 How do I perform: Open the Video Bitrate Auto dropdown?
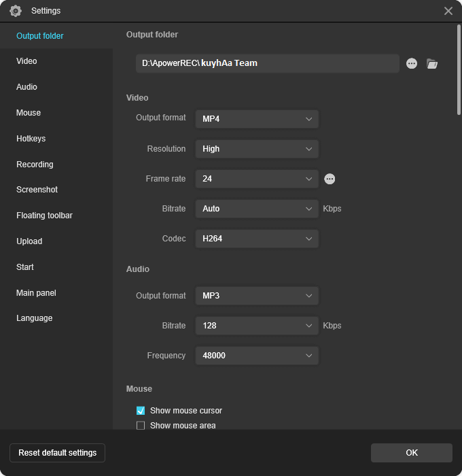pos(257,209)
